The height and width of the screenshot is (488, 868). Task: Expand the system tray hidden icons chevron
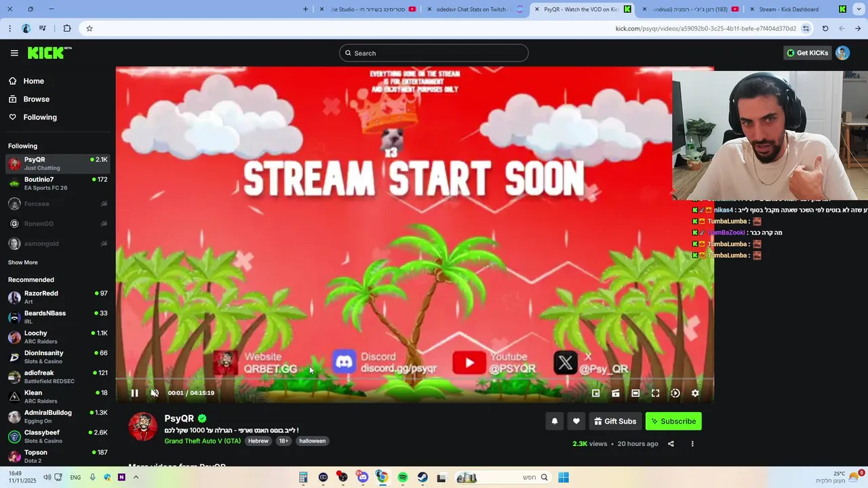pyautogui.click(x=136, y=477)
